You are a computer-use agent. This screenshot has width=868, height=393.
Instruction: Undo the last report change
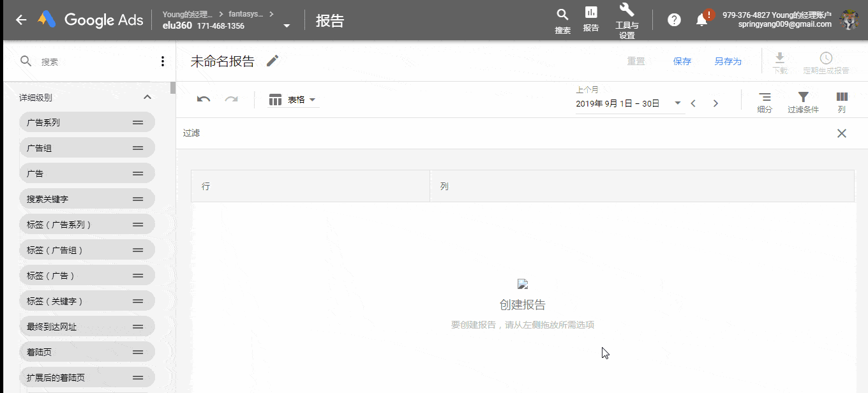coord(204,100)
